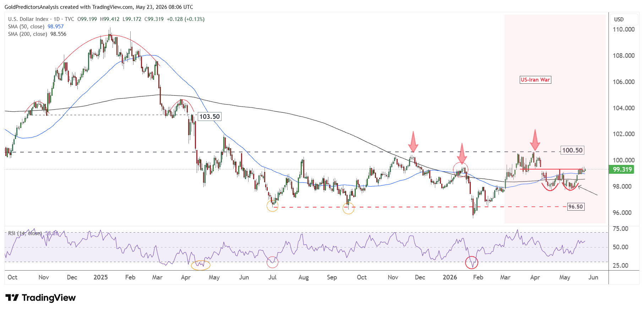Click the C99.319 close value in the legend
Image resolution: width=644 pixels, height=311 pixels.
pos(154,19)
